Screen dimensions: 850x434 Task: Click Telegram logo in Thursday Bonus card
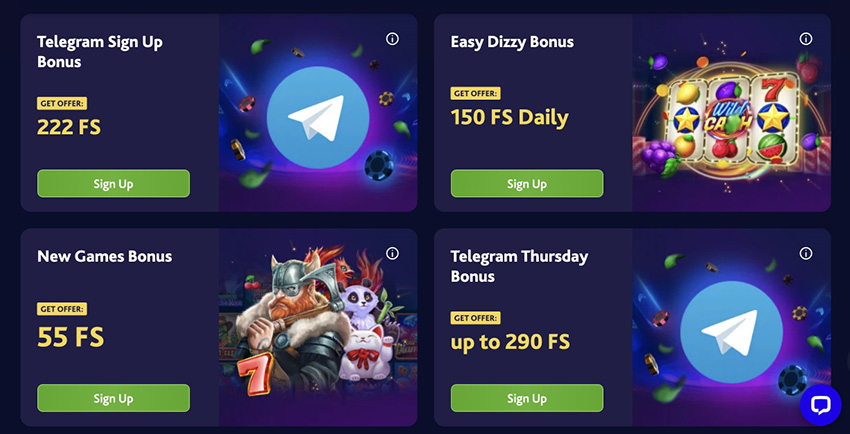pos(731,332)
